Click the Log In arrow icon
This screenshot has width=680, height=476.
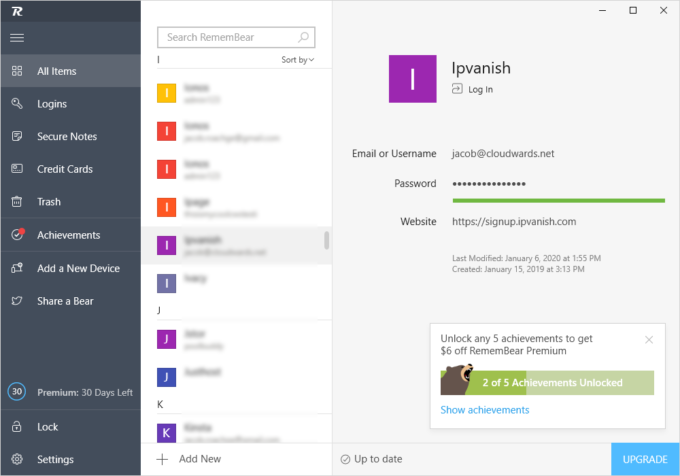click(457, 89)
